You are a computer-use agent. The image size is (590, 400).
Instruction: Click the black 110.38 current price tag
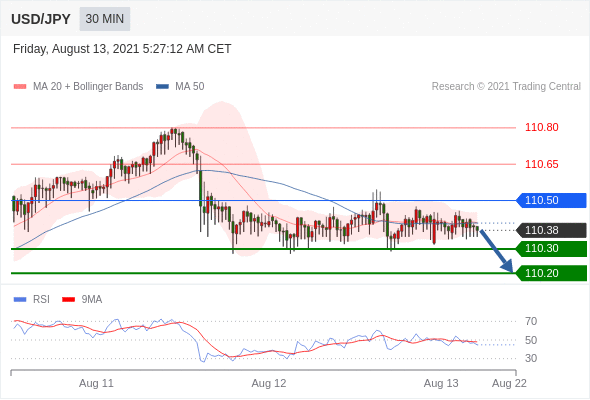[x=551, y=230]
